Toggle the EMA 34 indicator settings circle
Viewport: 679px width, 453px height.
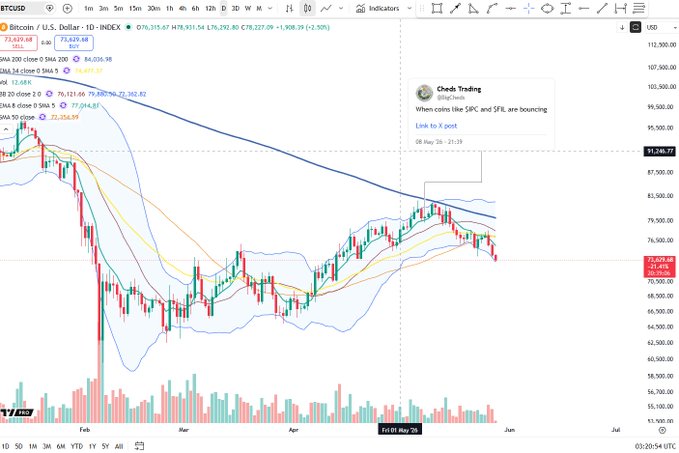tap(66, 71)
